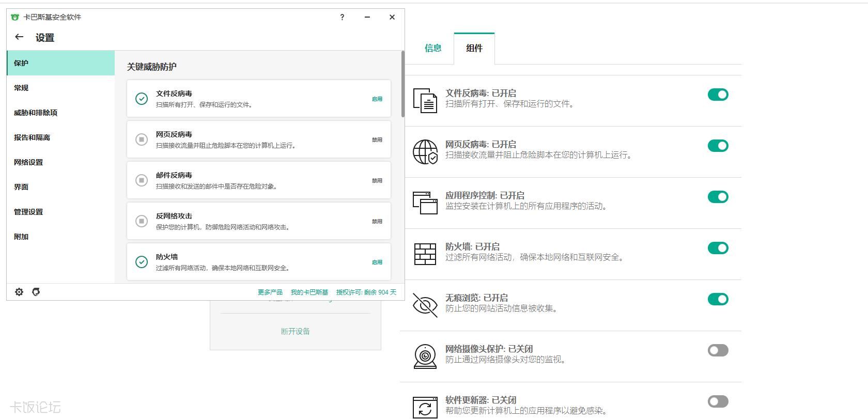The height and width of the screenshot is (419, 868).
Task: Disable the 应用程序控制 switch
Action: (x=718, y=197)
